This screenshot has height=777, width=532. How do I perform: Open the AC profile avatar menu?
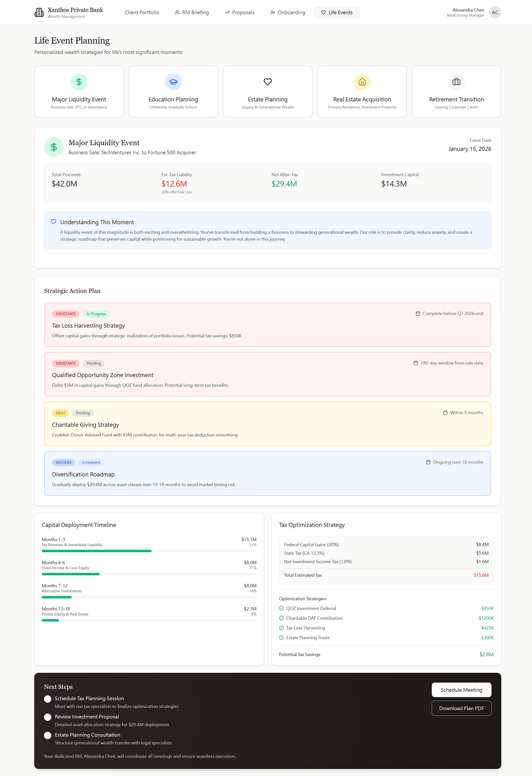coord(495,12)
